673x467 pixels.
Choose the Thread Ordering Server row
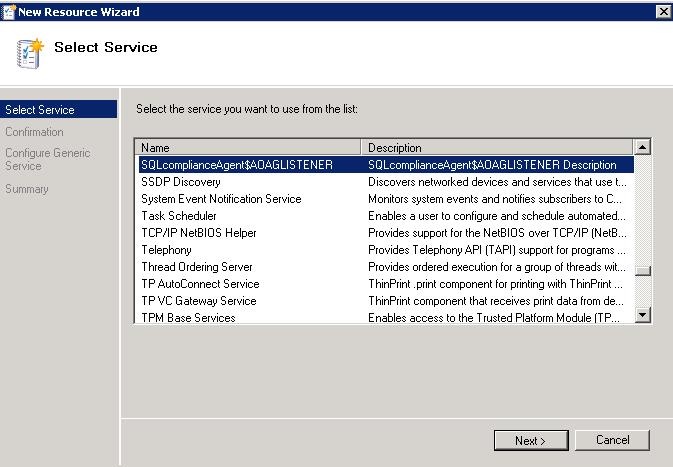[197, 267]
